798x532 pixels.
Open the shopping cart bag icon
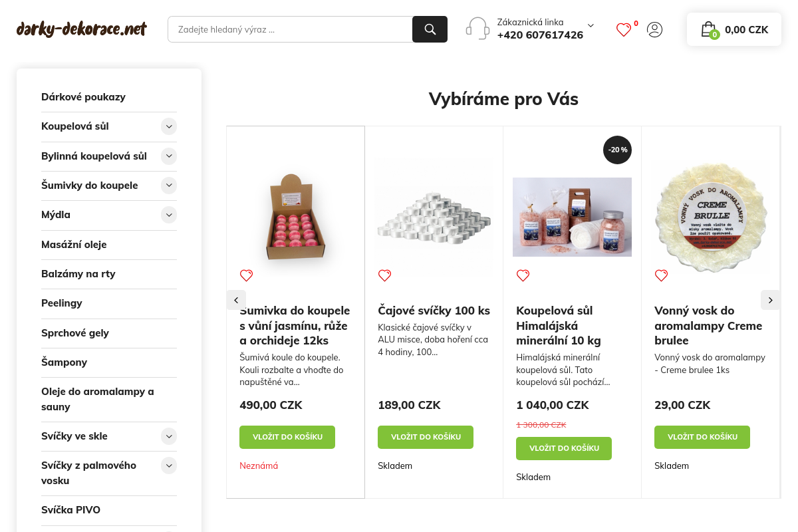coord(709,29)
